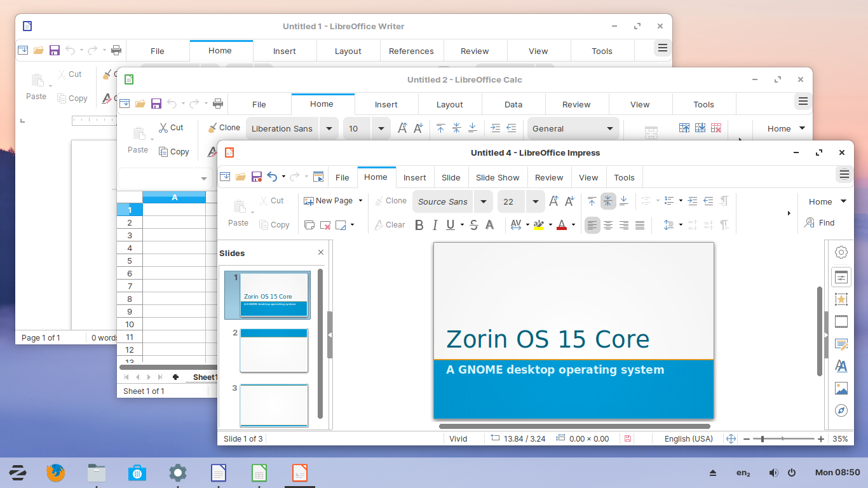Click the Save icon in Impress
Image resolution: width=868 pixels, height=488 pixels.
tap(257, 177)
